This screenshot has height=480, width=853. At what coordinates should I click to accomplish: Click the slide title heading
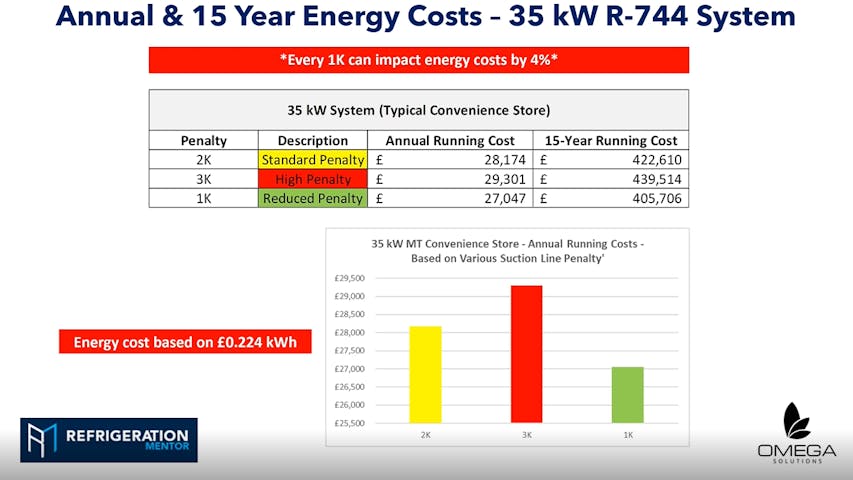pyautogui.click(x=426, y=17)
